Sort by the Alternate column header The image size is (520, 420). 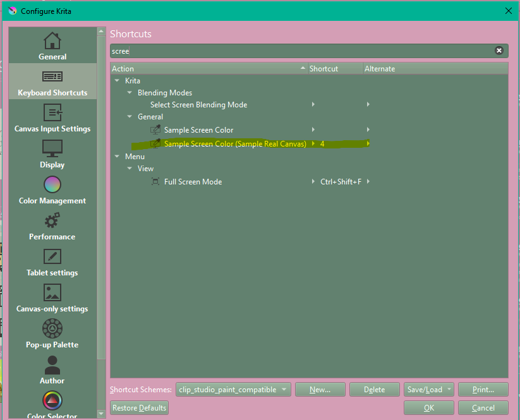(435, 69)
